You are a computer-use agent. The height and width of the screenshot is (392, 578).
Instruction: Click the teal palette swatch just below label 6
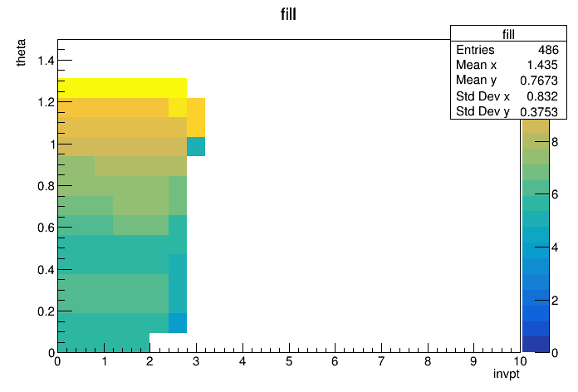click(536, 203)
